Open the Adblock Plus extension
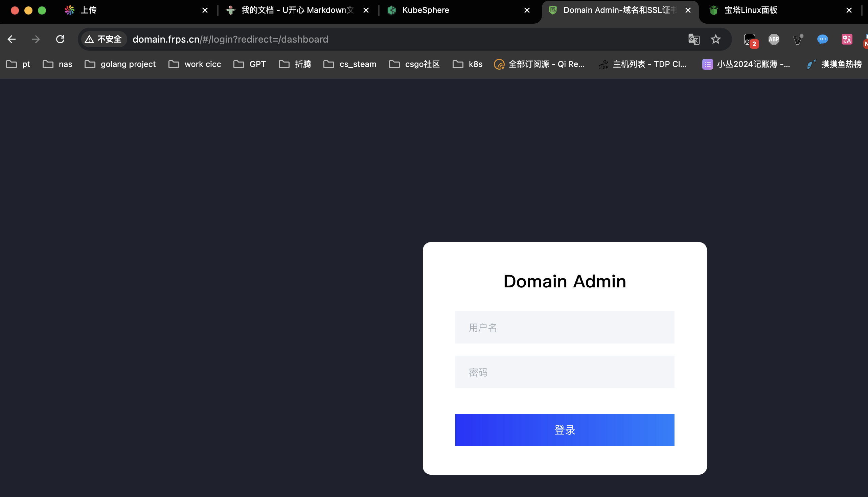 (774, 39)
